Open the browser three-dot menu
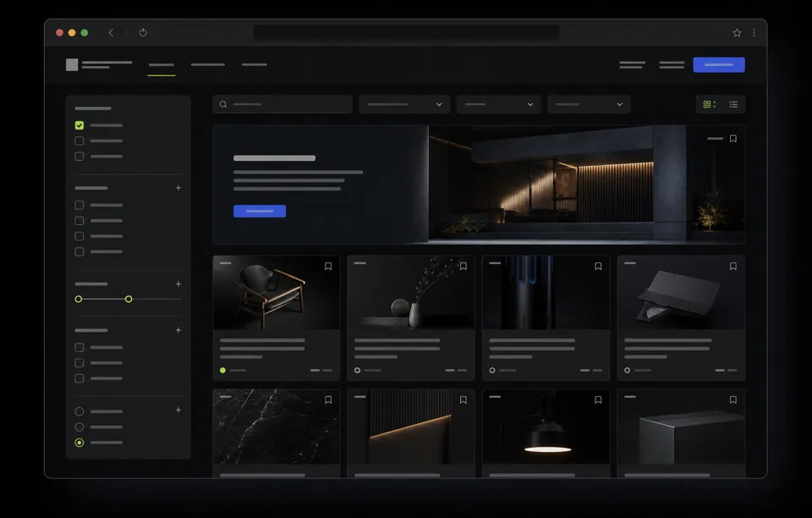The image size is (812, 518). click(754, 33)
